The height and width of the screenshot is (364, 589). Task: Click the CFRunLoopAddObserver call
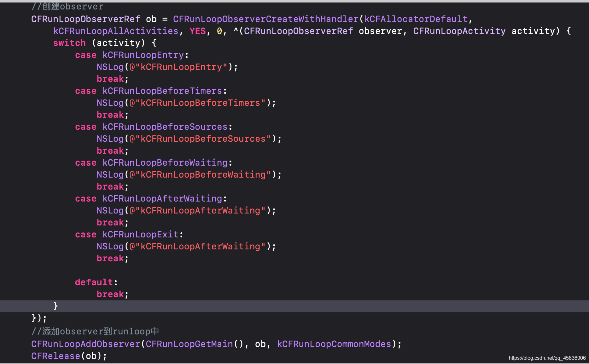pyautogui.click(x=86, y=344)
